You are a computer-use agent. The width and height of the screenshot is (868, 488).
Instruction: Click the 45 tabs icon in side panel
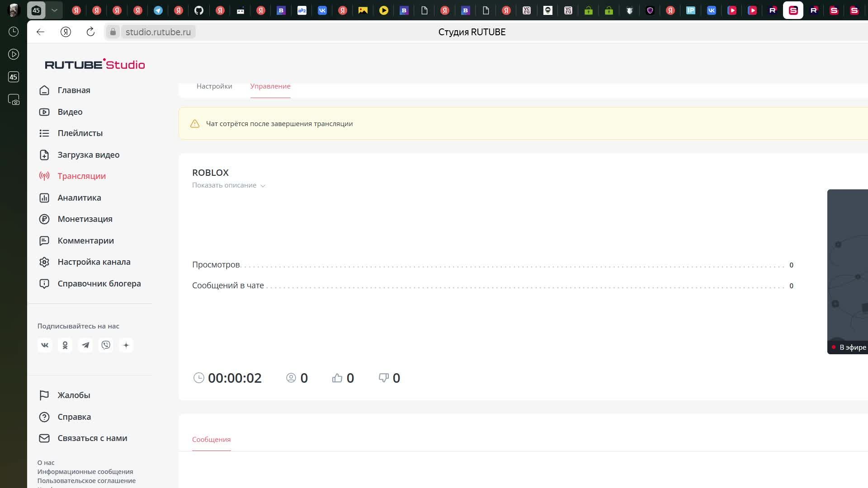[14, 77]
